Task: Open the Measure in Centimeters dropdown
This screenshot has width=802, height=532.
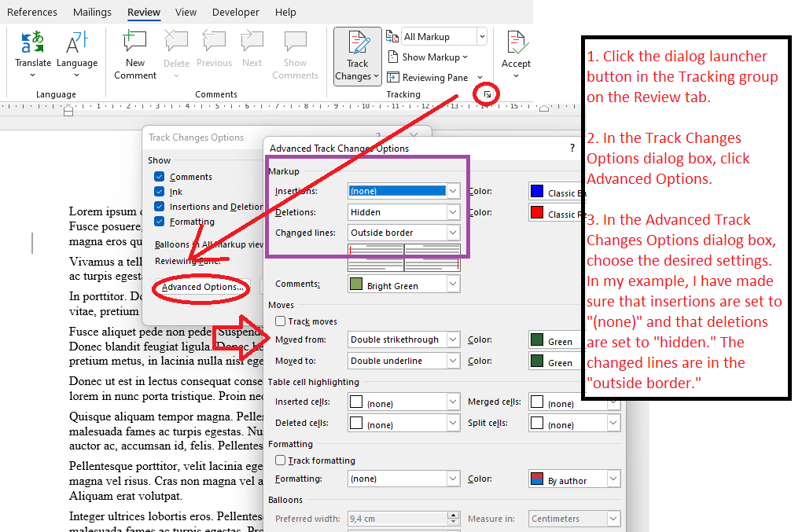Action: tap(615, 519)
